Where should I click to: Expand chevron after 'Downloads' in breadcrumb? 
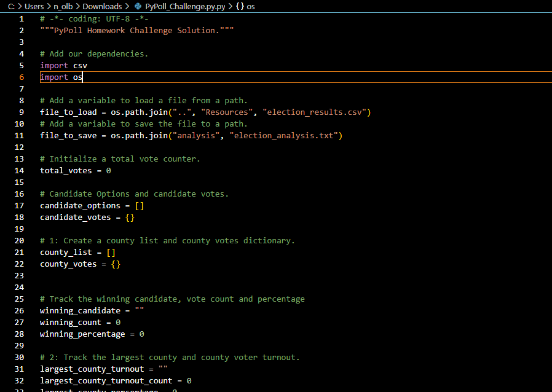(x=127, y=6)
